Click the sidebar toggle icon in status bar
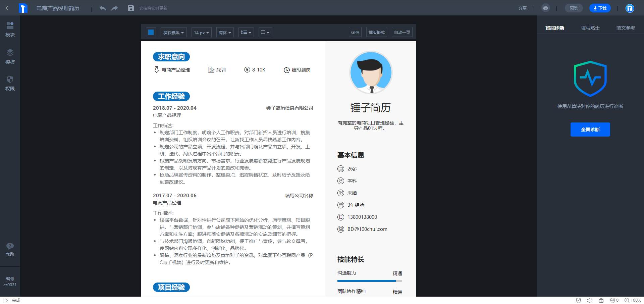Viewport: 644px width, 304px height. (5, 300)
